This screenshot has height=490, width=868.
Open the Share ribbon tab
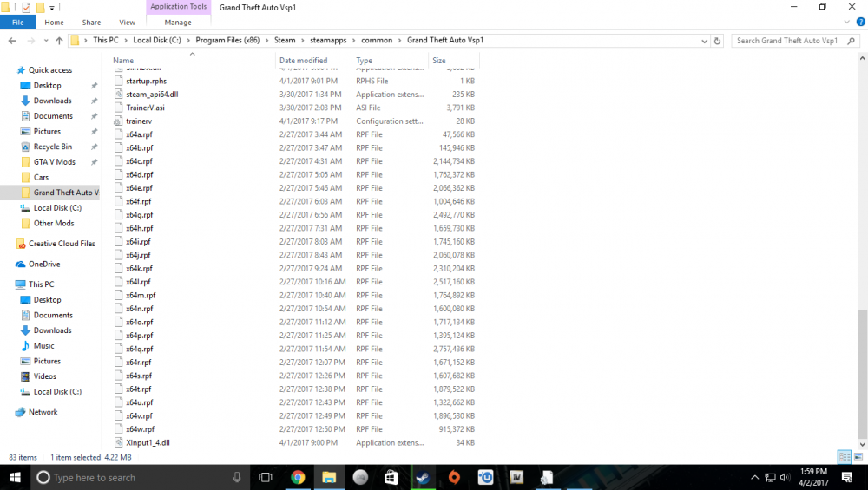click(x=91, y=23)
